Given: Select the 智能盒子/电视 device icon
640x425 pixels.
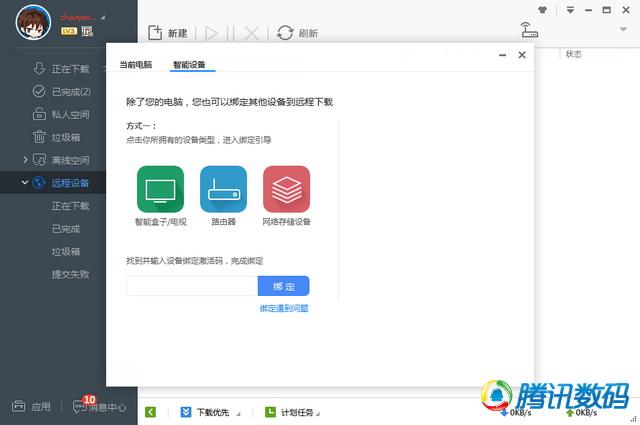Looking at the screenshot, I should [x=160, y=189].
